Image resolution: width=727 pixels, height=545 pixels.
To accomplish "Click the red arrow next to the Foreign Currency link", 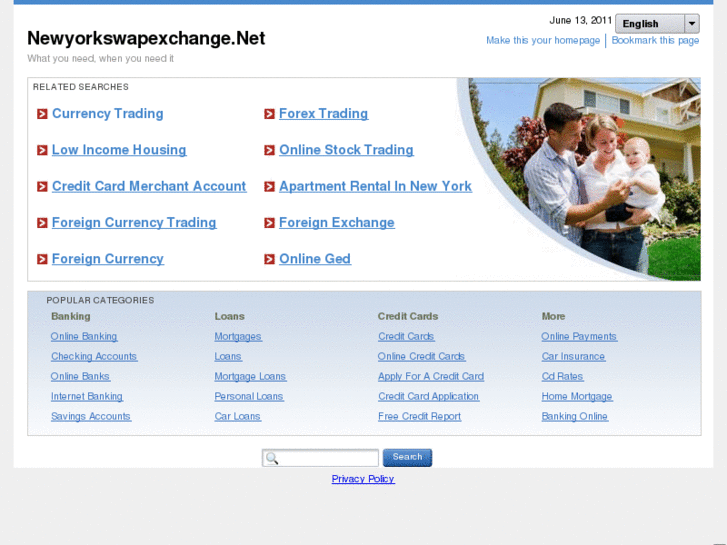I will (42, 259).
